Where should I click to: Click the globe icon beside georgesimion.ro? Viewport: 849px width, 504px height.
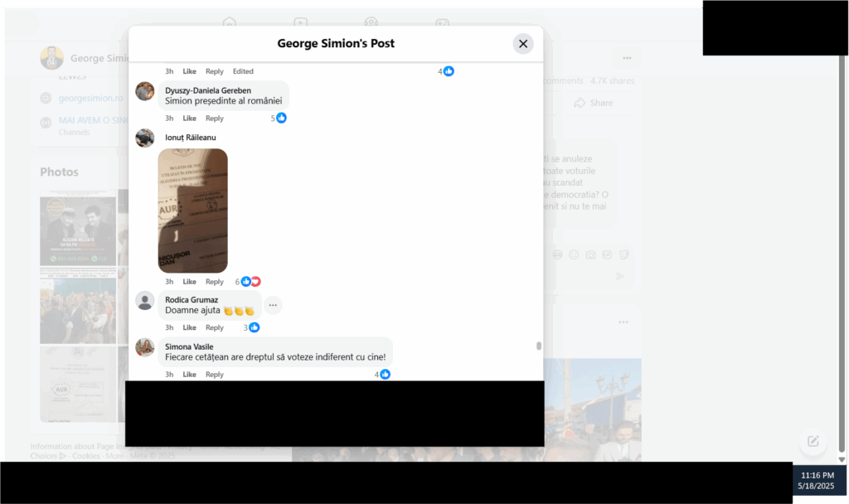click(x=46, y=98)
